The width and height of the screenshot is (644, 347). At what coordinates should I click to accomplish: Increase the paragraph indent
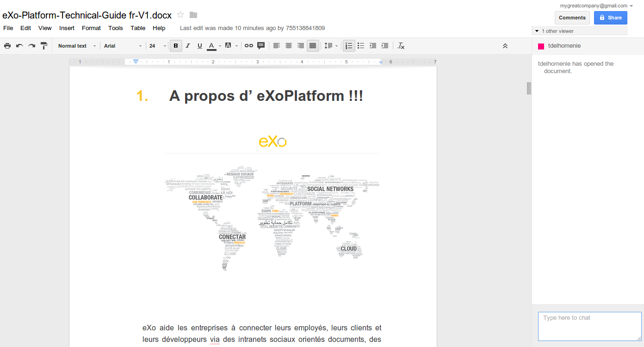(385, 46)
